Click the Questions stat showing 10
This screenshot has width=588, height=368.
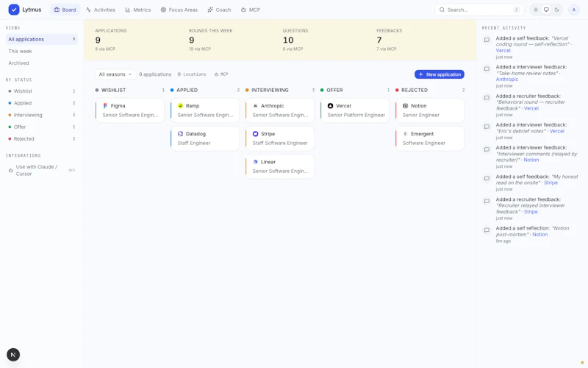click(295, 40)
